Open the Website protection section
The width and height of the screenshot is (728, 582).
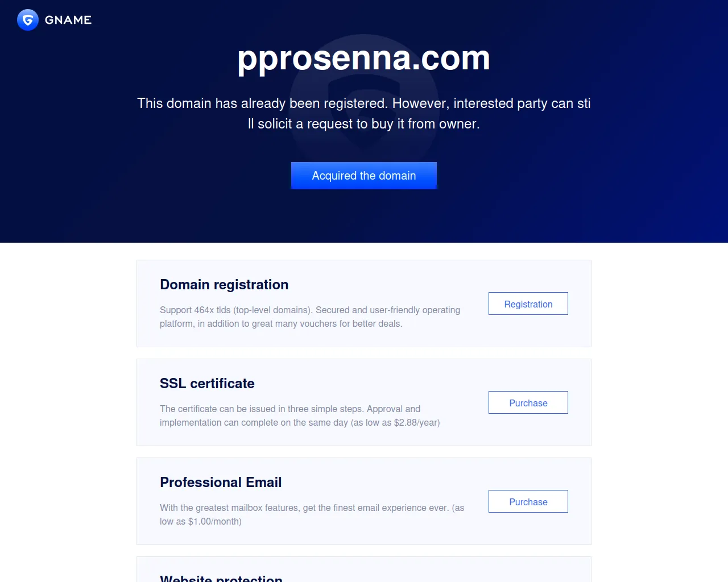point(221,577)
